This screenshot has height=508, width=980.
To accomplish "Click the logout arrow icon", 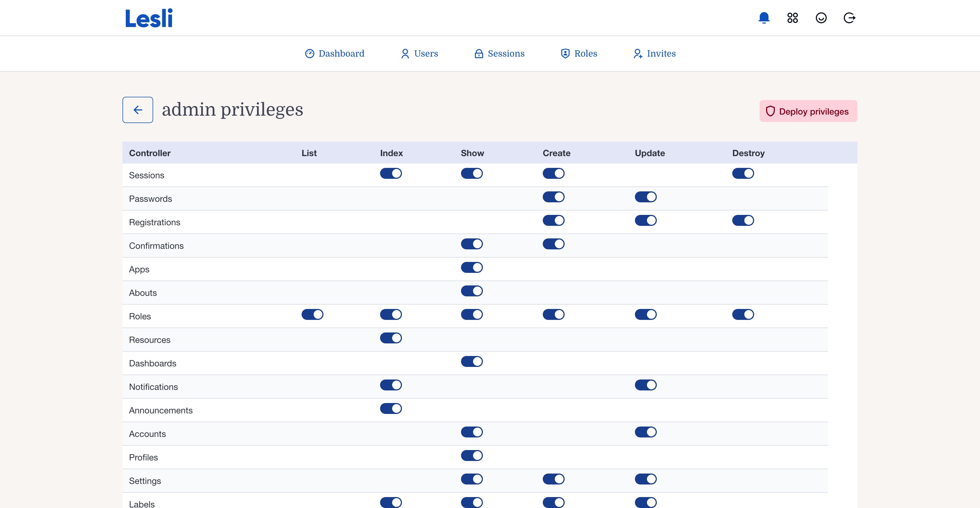I will (x=849, y=18).
